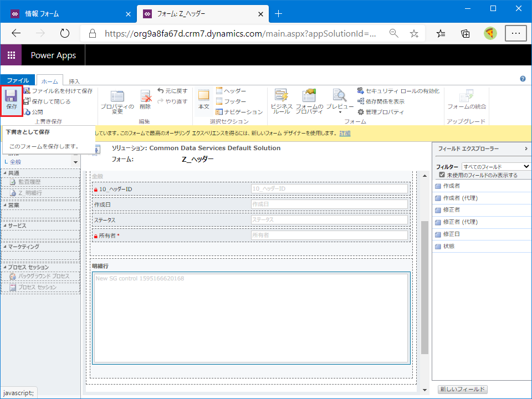Toggle 未使用のフィールドのみ表示する checkbox
The height and width of the screenshot is (399, 532).
tap(442, 175)
